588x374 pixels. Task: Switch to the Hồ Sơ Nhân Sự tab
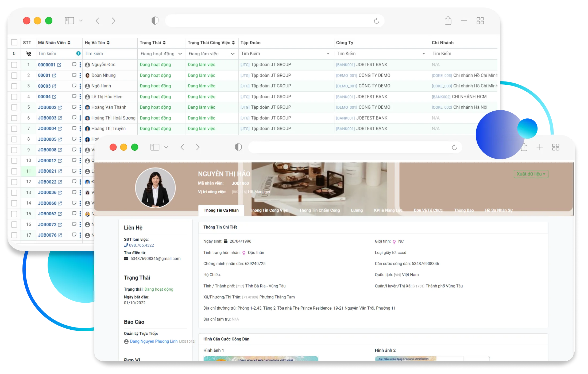tap(499, 210)
